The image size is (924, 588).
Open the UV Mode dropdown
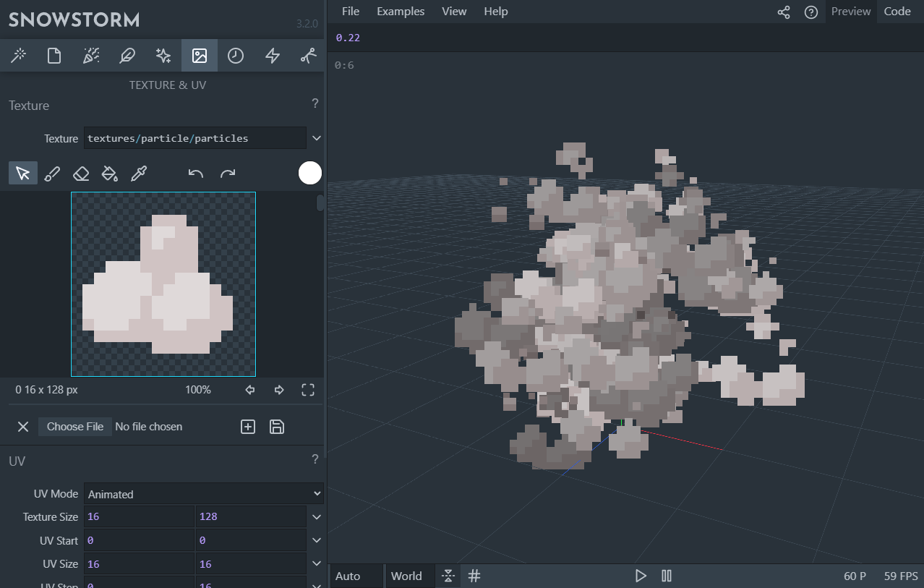click(x=203, y=494)
